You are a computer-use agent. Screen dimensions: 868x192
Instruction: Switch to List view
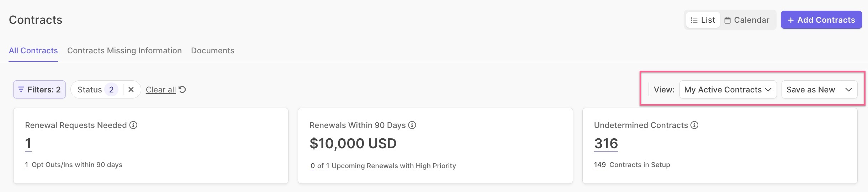click(x=703, y=20)
